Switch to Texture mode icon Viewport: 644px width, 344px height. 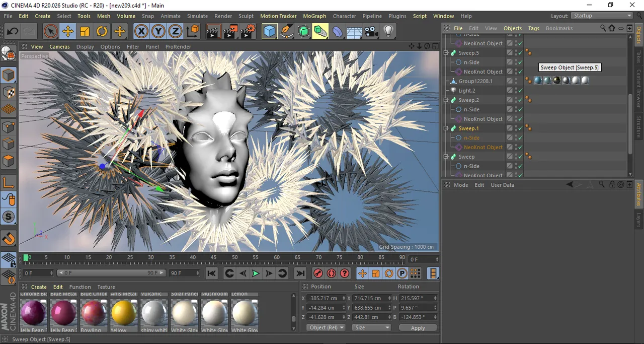(9, 92)
